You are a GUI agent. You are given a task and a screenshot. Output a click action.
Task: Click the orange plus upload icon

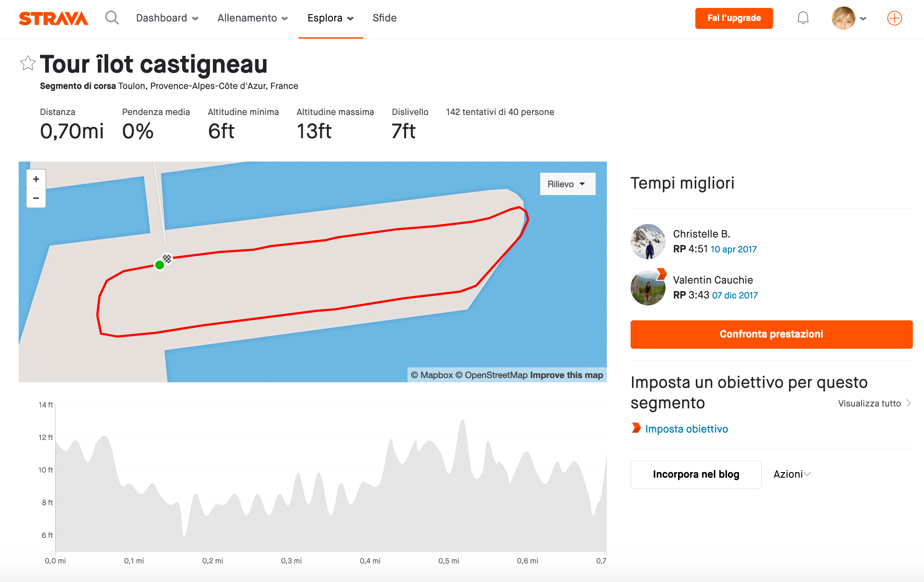(x=894, y=18)
